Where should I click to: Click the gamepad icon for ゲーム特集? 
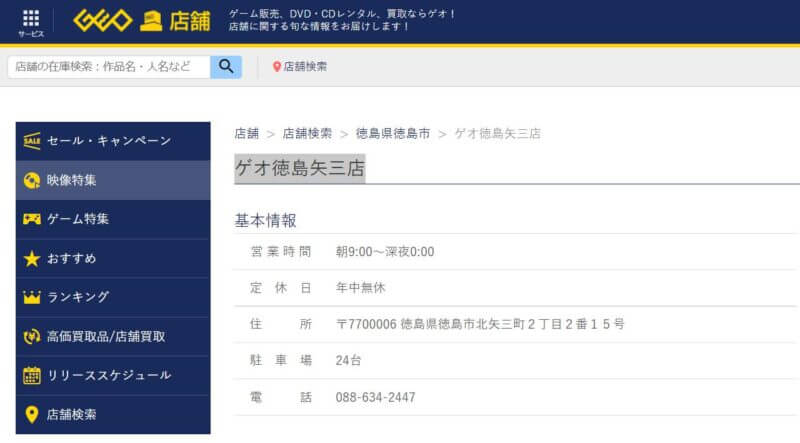coord(32,219)
